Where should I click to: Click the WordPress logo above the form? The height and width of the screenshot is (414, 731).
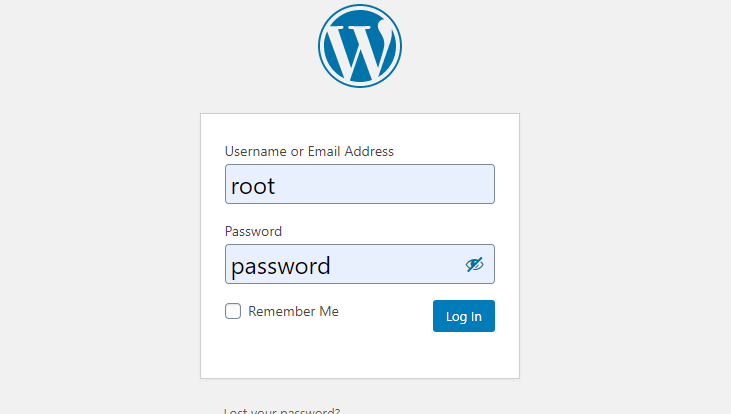coord(360,46)
